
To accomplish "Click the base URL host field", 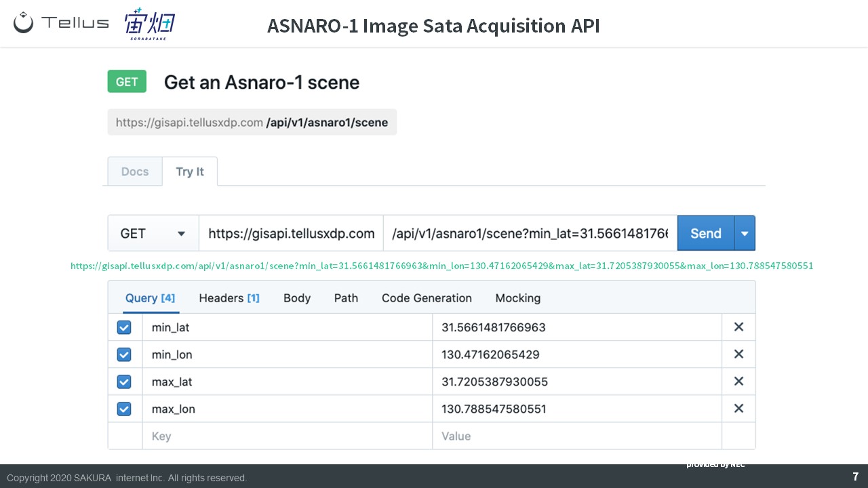I will point(291,233).
